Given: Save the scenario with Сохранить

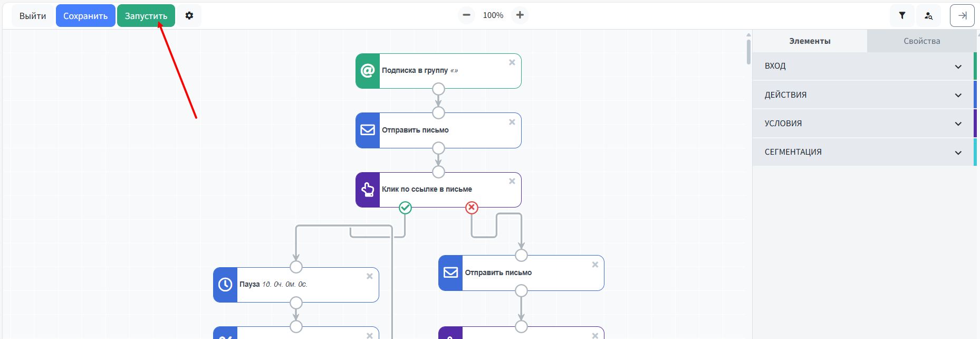Looking at the screenshot, I should pyautogui.click(x=85, y=16).
